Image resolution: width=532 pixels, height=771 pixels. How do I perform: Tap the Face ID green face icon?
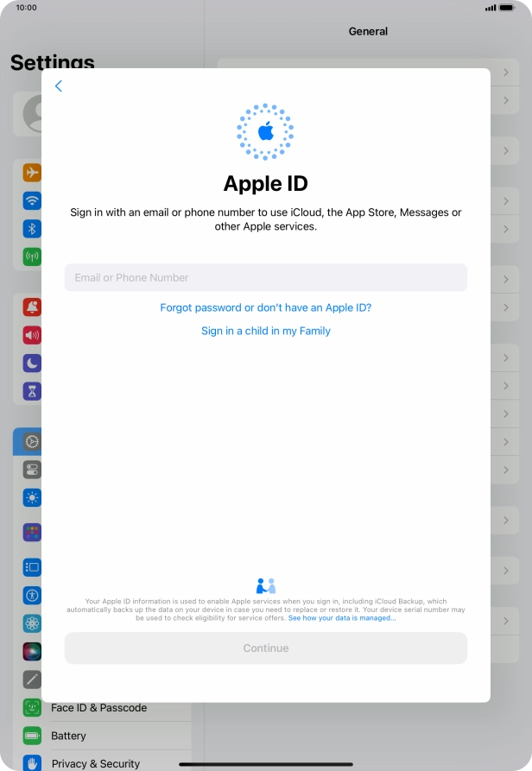tap(32, 708)
